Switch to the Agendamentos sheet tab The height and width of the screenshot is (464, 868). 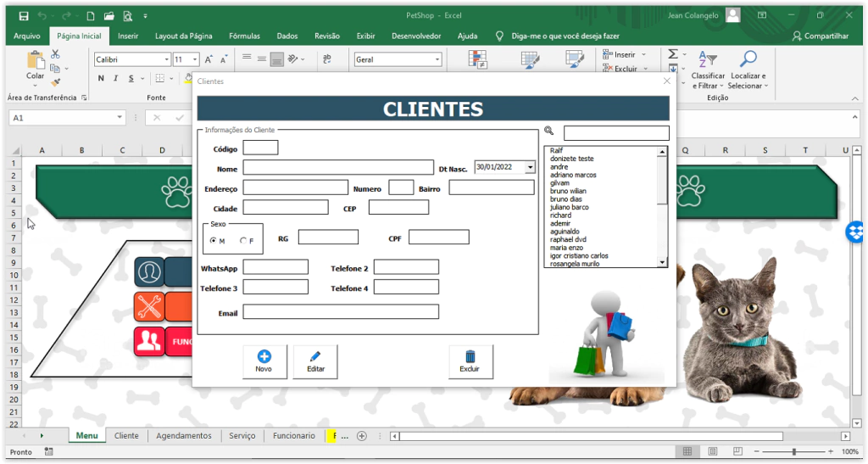(184, 436)
